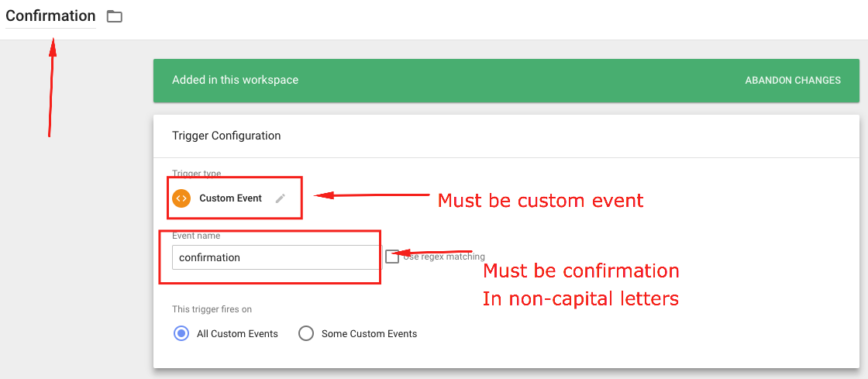Screen dimensions: 868x379
Task: Click the red Must be custom event note
Action: tap(541, 200)
